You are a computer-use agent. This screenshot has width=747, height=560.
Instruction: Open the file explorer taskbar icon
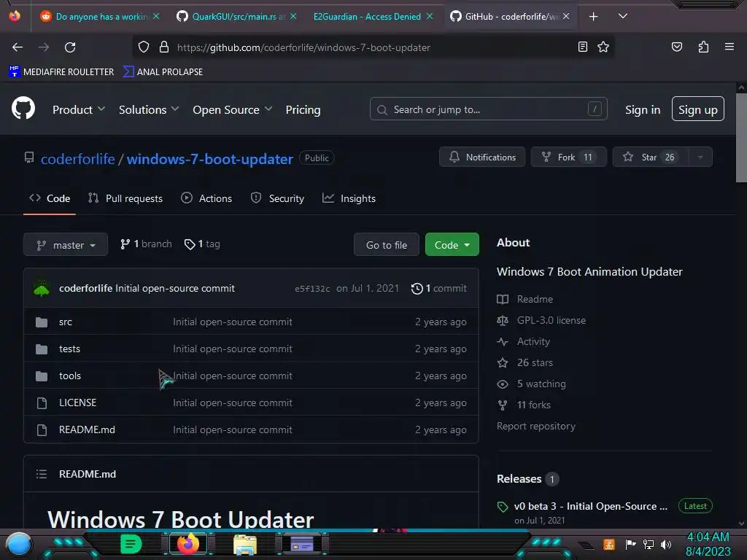click(245, 544)
